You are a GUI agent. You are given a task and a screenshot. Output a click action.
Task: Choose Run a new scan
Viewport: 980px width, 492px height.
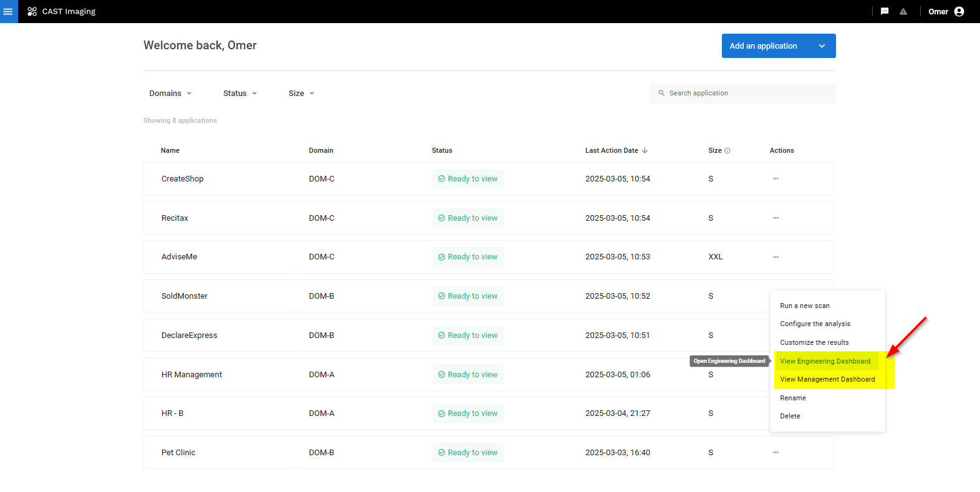point(804,306)
